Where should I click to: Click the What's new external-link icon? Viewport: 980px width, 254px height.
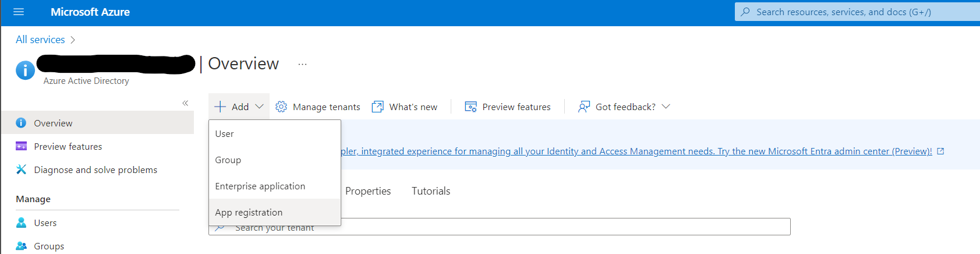(378, 107)
